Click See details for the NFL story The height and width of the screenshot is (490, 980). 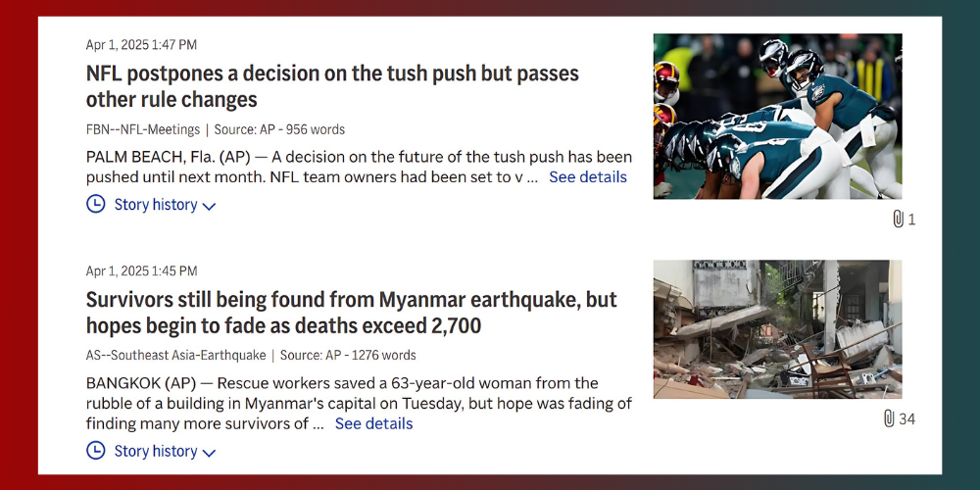click(x=588, y=177)
